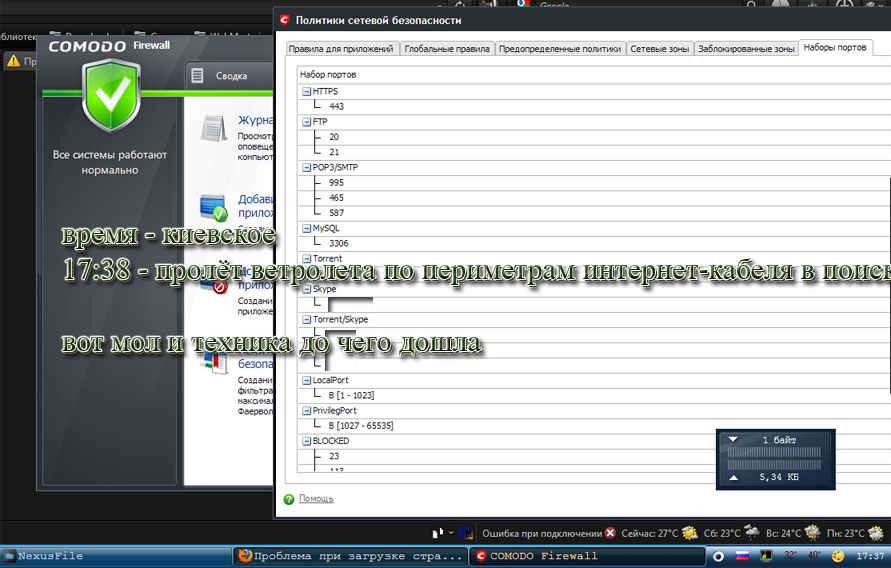Click the Russian flag language indicator
891x568 pixels.
pos(742,556)
